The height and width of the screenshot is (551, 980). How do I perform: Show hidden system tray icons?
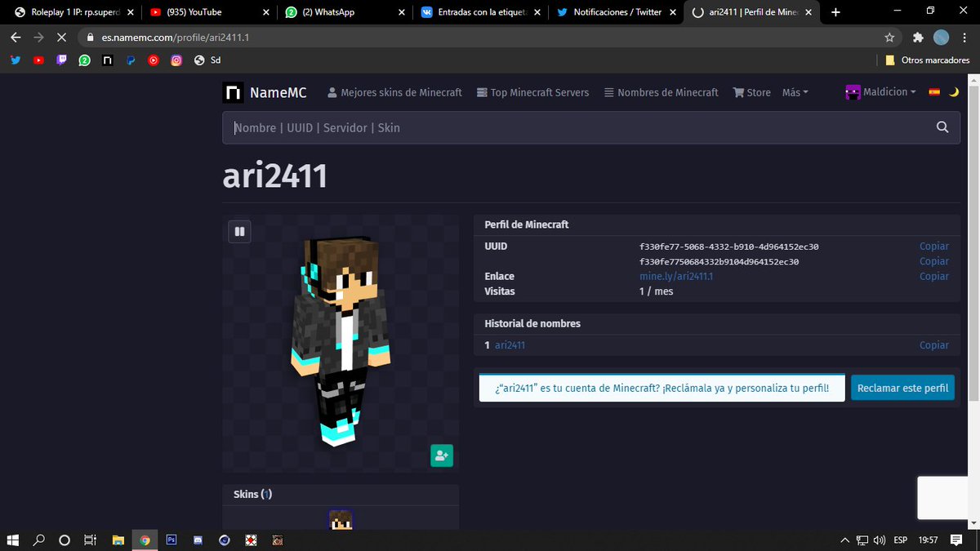(x=845, y=540)
